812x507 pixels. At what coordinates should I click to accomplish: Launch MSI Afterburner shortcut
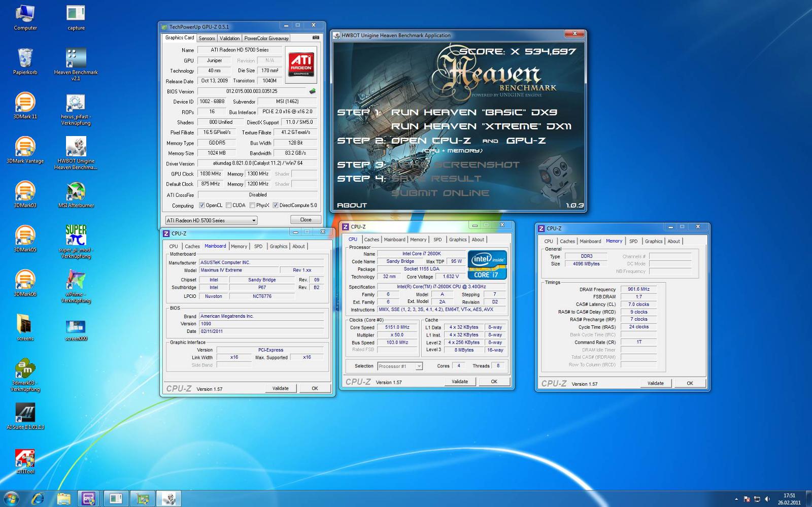(76, 194)
